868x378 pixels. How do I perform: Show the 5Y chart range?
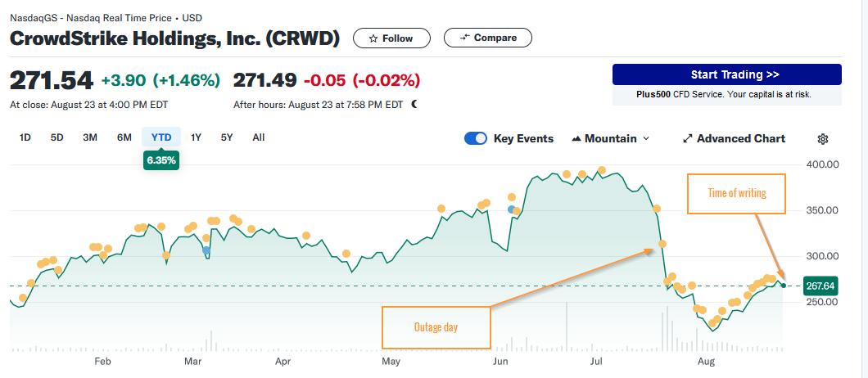coord(227,137)
